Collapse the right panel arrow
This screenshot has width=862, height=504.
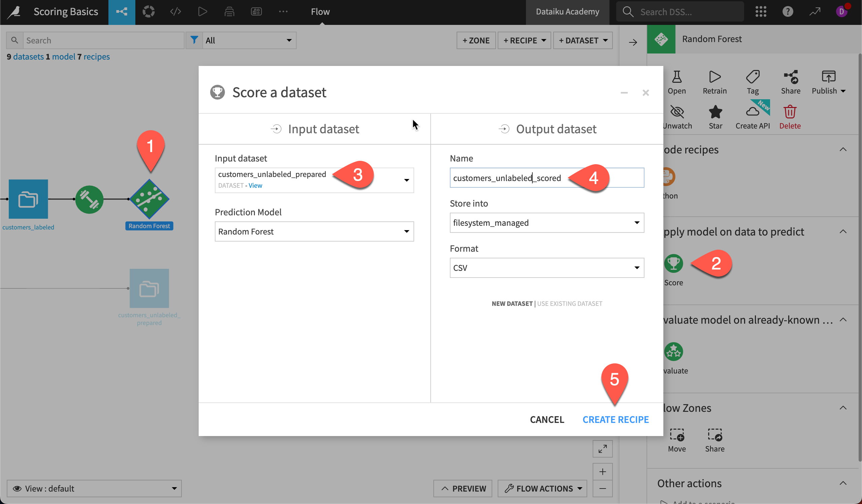[633, 42]
